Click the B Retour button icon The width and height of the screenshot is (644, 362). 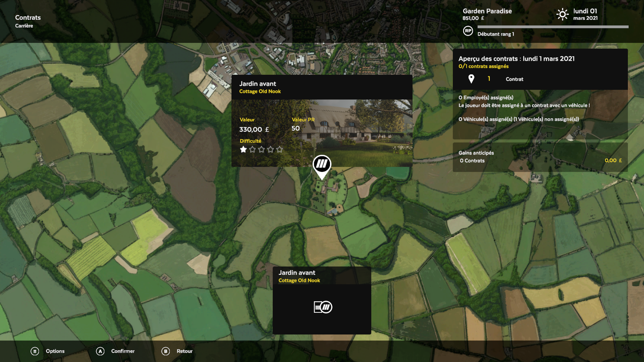[166, 351]
